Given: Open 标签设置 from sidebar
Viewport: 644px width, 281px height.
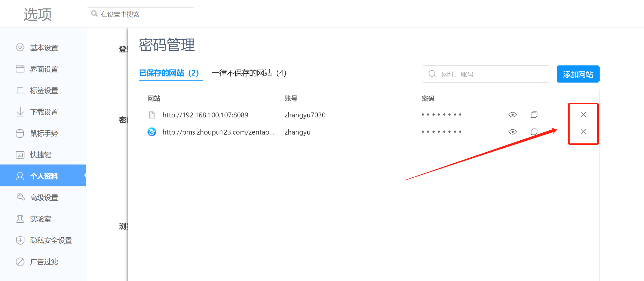Looking at the screenshot, I should 44,91.
